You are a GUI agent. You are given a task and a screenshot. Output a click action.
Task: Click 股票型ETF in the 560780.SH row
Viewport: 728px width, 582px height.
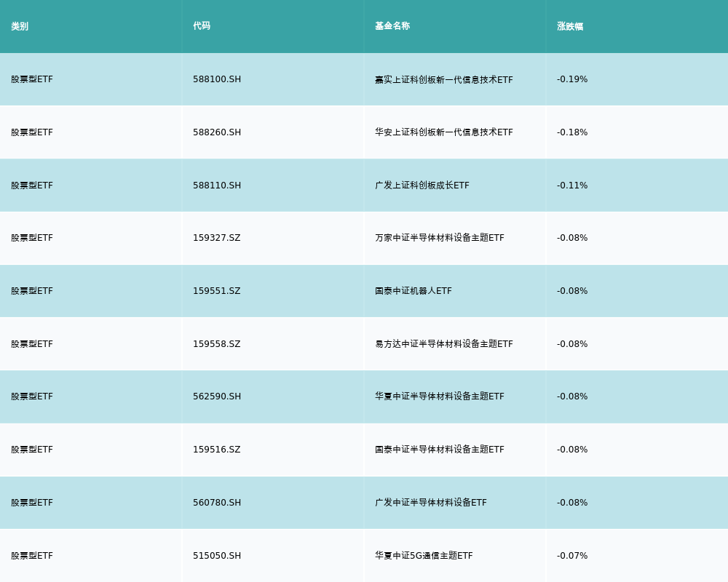(x=32, y=503)
